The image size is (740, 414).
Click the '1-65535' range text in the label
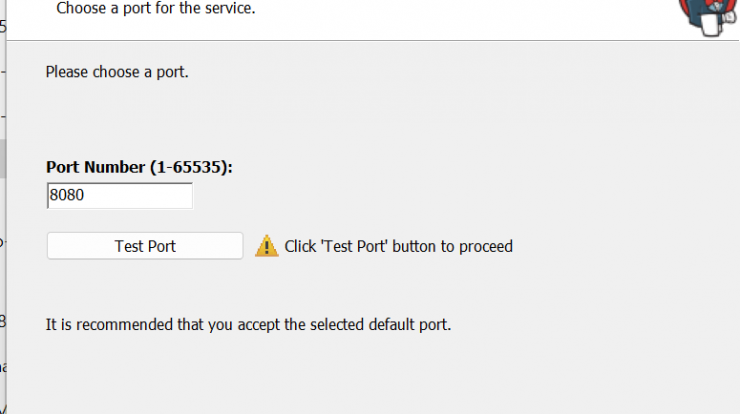(188, 167)
